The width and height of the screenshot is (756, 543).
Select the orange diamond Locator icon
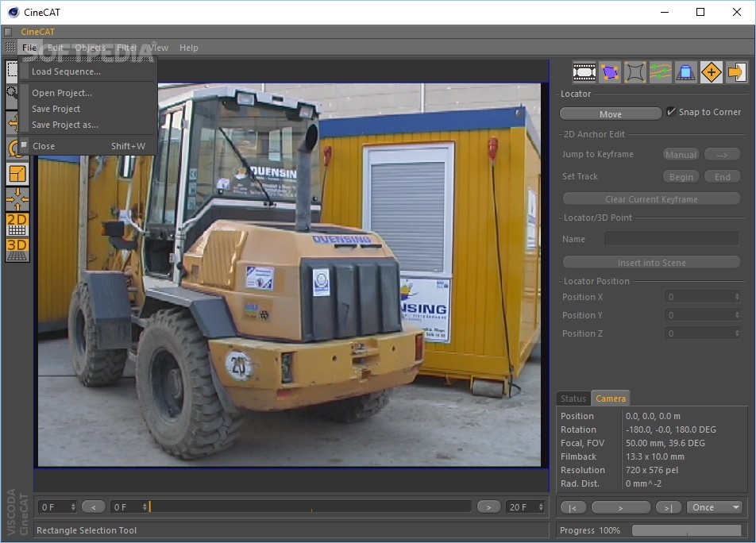click(712, 73)
